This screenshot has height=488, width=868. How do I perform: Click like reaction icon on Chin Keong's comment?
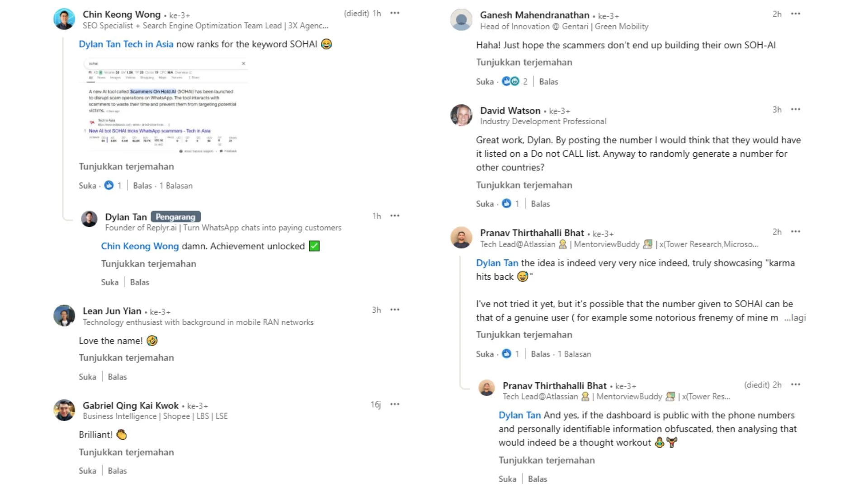click(109, 185)
